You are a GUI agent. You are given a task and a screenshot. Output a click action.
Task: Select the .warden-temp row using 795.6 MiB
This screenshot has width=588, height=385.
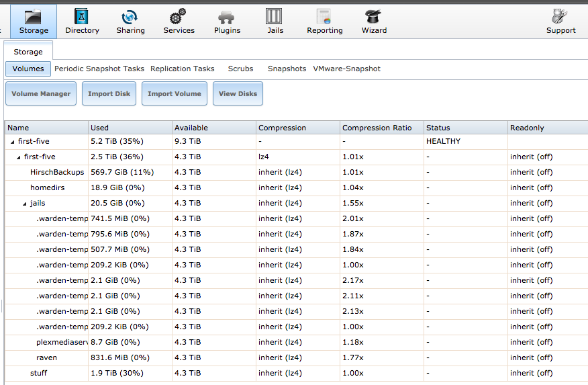(x=296, y=234)
